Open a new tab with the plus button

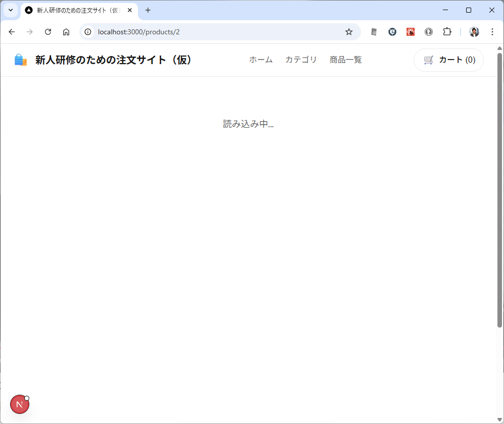pyautogui.click(x=148, y=10)
